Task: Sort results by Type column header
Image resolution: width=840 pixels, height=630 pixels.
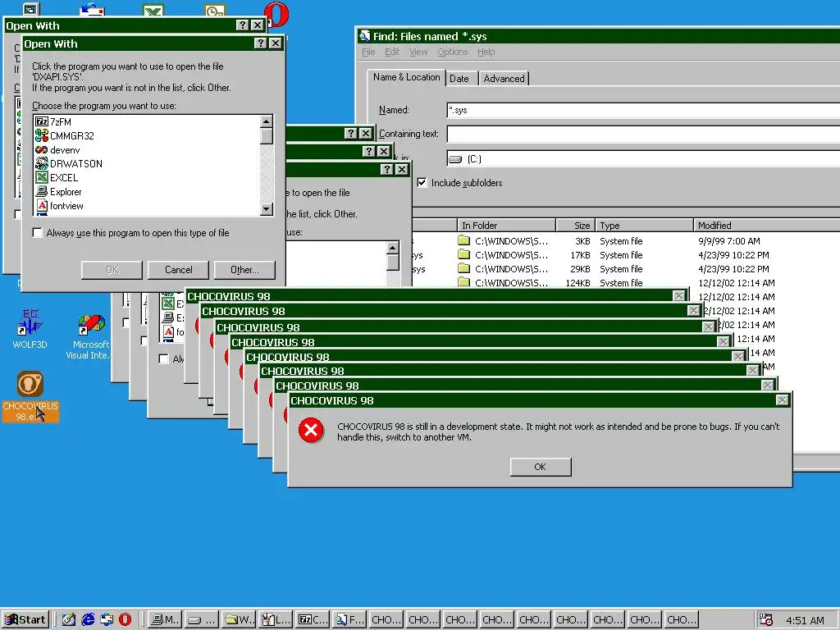Action: point(644,226)
